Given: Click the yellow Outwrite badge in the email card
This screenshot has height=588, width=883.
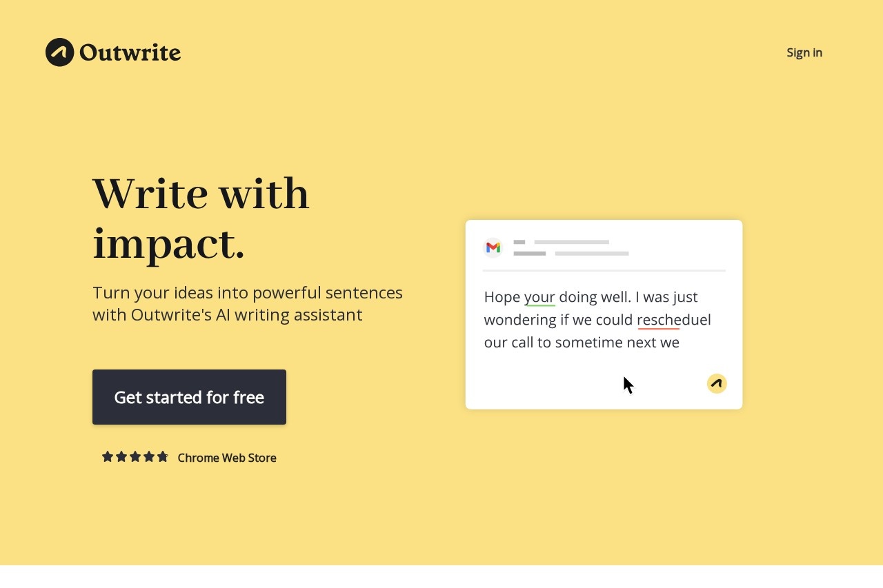Looking at the screenshot, I should [717, 383].
